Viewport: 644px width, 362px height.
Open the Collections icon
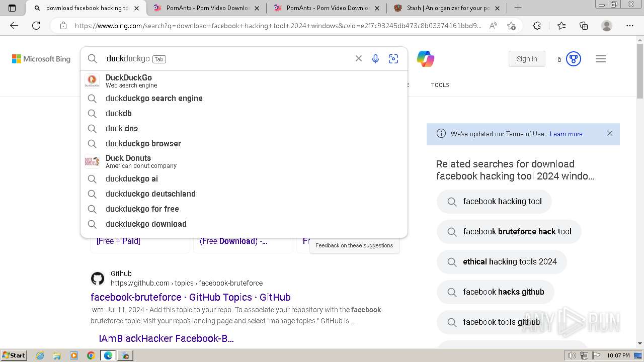click(584, 26)
